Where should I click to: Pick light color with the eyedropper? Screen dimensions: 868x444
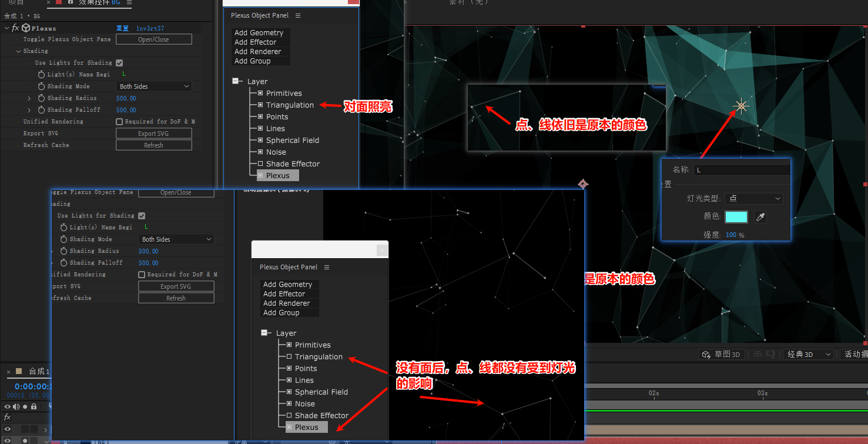[x=760, y=217]
